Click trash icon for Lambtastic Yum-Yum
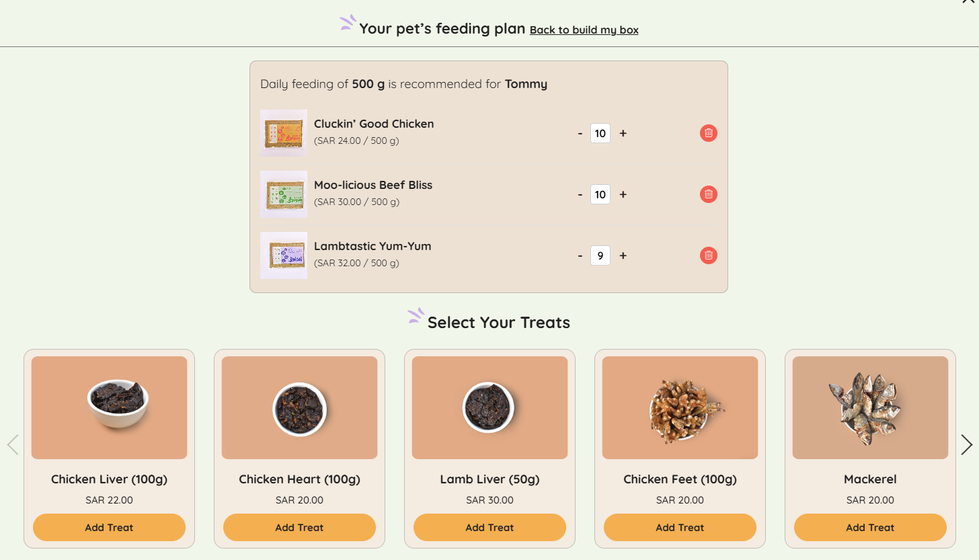This screenshot has height=560, width=979. tap(708, 255)
